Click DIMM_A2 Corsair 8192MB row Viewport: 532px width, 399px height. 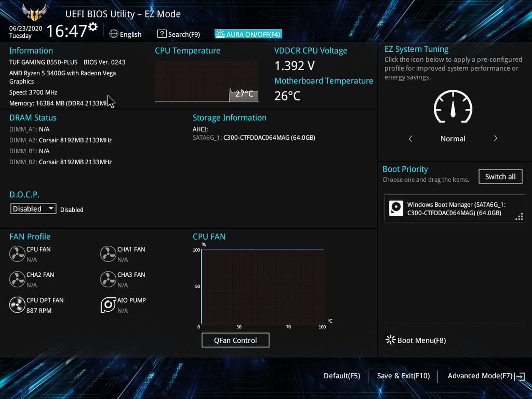(61, 140)
